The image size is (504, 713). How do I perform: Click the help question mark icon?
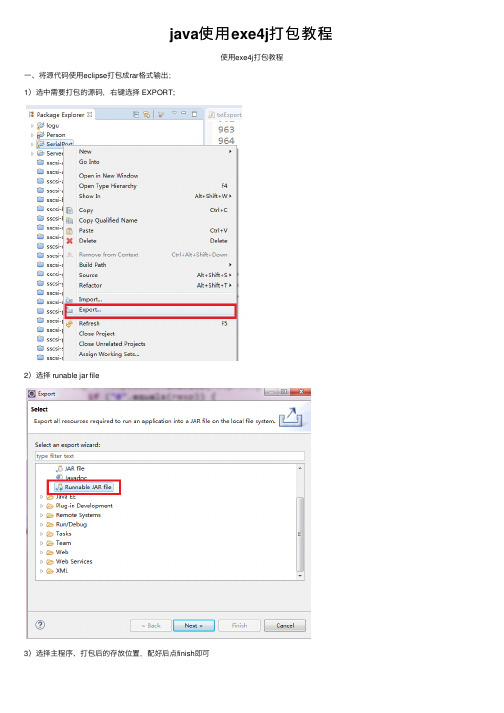click(x=40, y=624)
